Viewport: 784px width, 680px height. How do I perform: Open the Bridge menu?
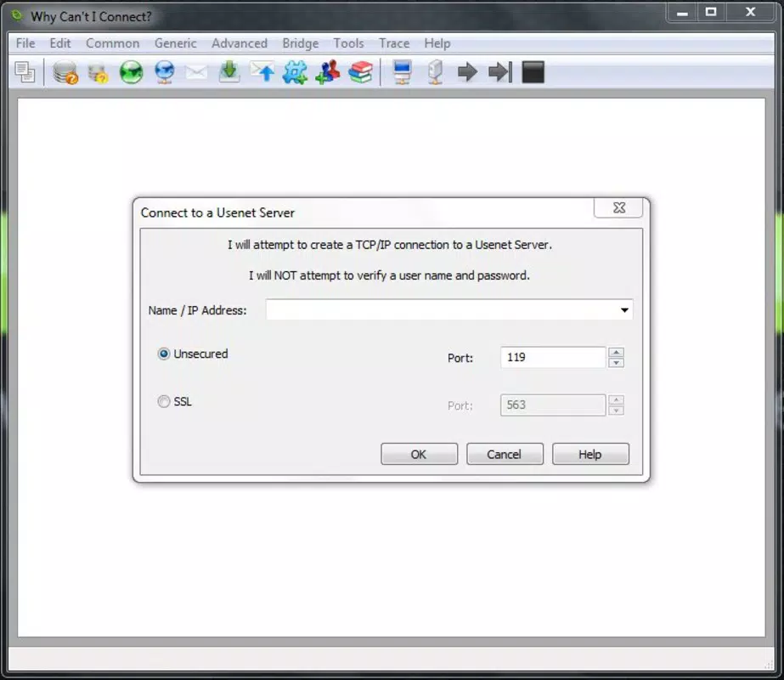click(x=301, y=43)
